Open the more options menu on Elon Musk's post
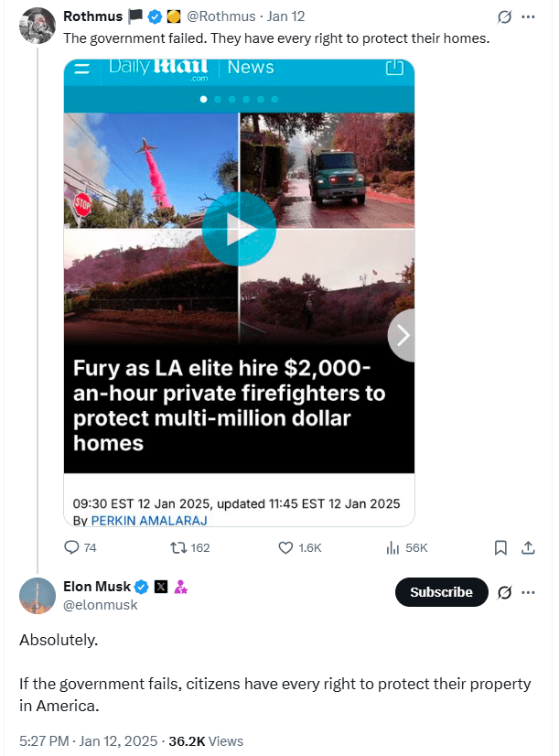This screenshot has width=559, height=756. tap(528, 592)
